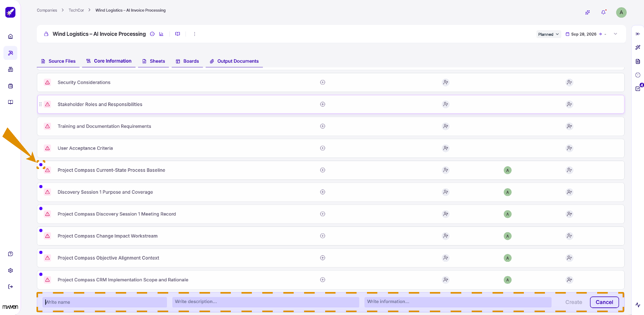
Task: Click the magic wand icon in right rail
Action: click(638, 48)
